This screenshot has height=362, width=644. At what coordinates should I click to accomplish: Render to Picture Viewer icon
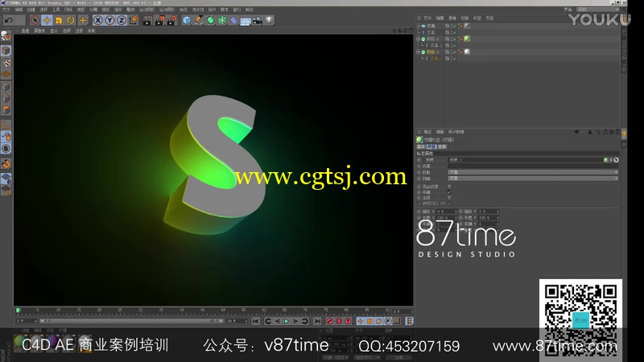coord(159,20)
